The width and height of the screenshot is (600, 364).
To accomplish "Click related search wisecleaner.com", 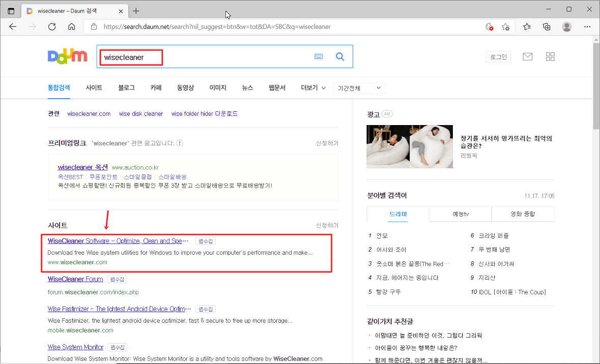I will click(x=89, y=113).
